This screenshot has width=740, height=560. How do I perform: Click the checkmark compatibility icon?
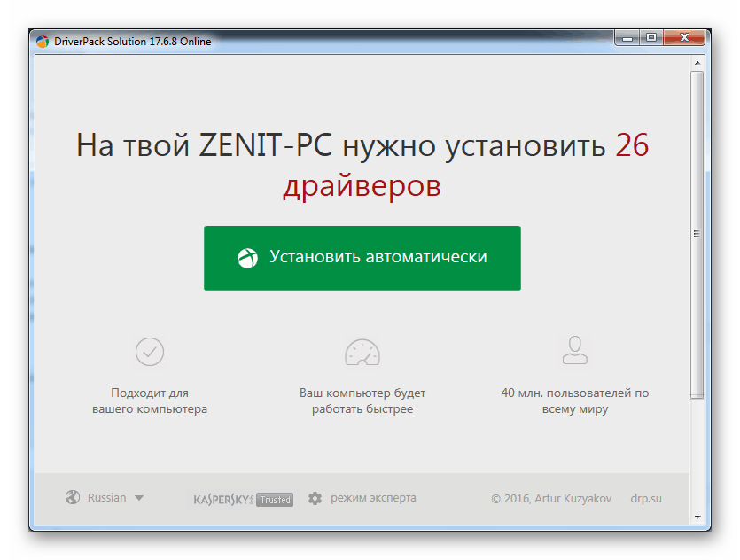tap(149, 352)
